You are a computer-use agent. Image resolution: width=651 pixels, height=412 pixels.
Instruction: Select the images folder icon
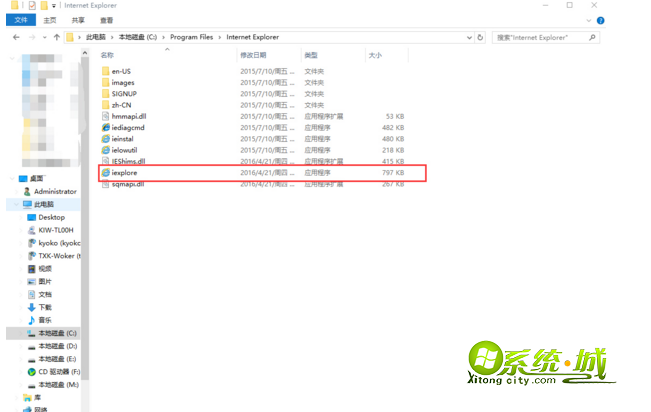[105, 82]
